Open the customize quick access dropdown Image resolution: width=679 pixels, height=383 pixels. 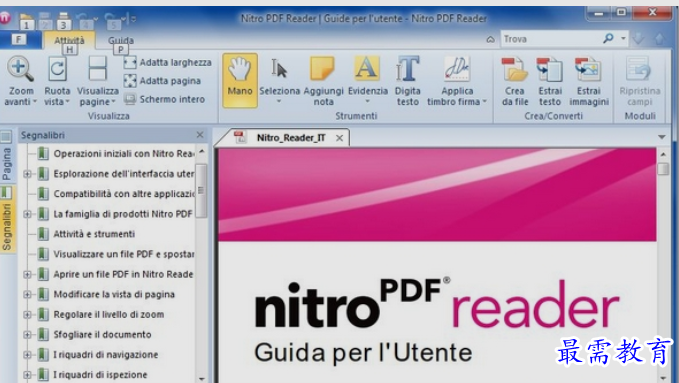point(133,19)
